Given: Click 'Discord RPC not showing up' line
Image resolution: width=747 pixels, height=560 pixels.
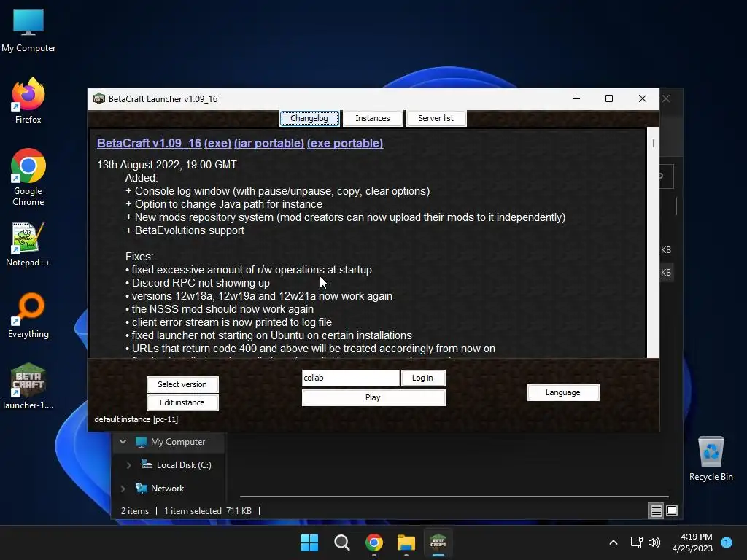Looking at the screenshot, I should [x=198, y=283].
